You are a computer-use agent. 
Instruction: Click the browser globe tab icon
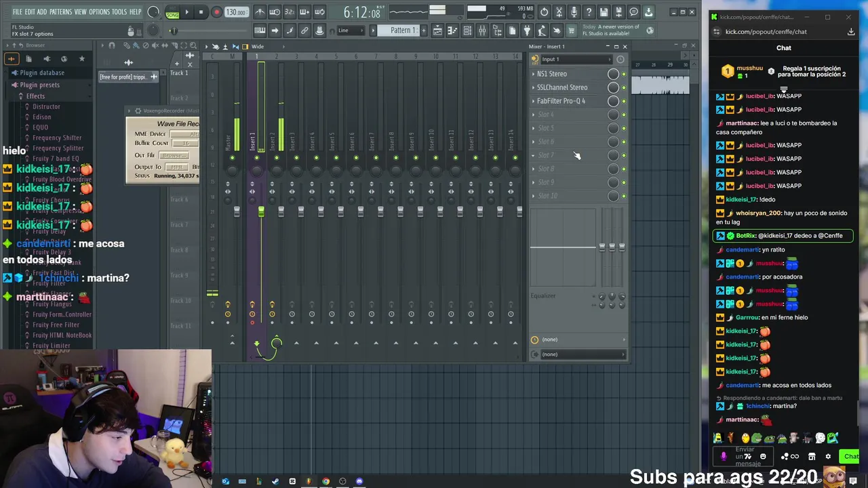(64, 59)
